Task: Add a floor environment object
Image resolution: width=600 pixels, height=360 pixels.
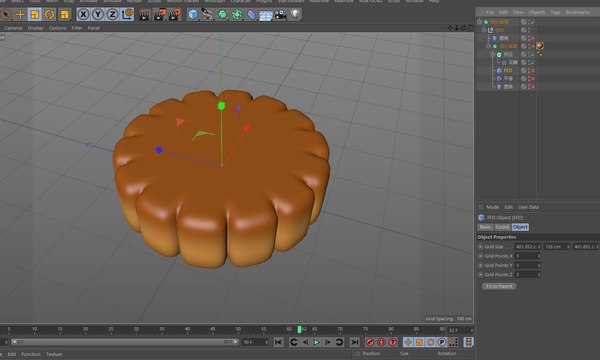Action: 266,15
